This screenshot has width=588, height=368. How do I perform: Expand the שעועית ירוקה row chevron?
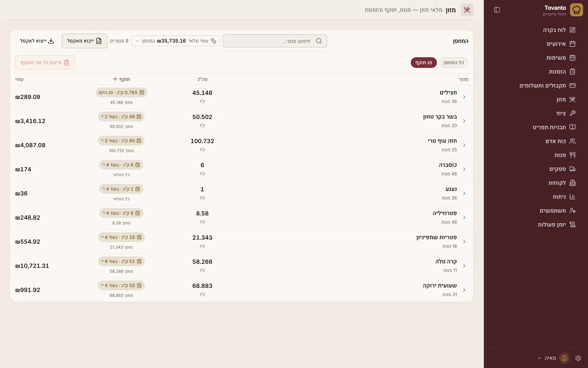tap(464, 290)
